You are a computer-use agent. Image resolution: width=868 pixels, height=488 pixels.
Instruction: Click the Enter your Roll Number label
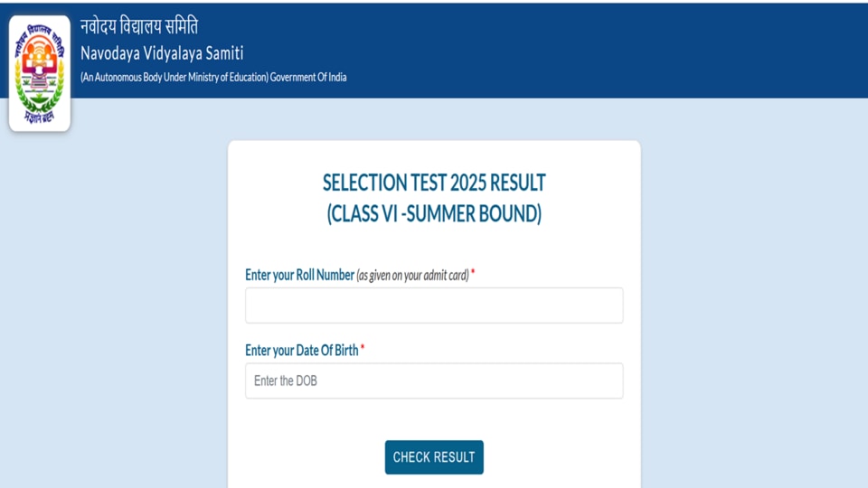[299, 275]
